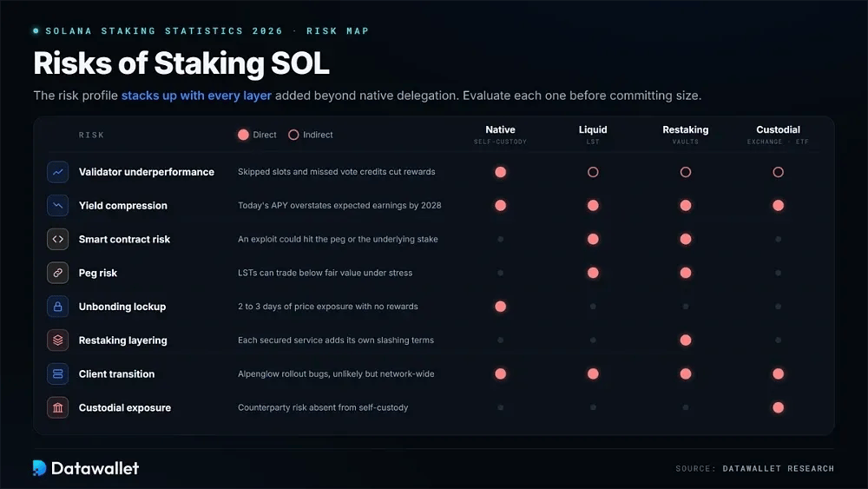The height and width of the screenshot is (489, 868).
Task: Click Restaking dot in Restaking layering row
Action: 686,340
